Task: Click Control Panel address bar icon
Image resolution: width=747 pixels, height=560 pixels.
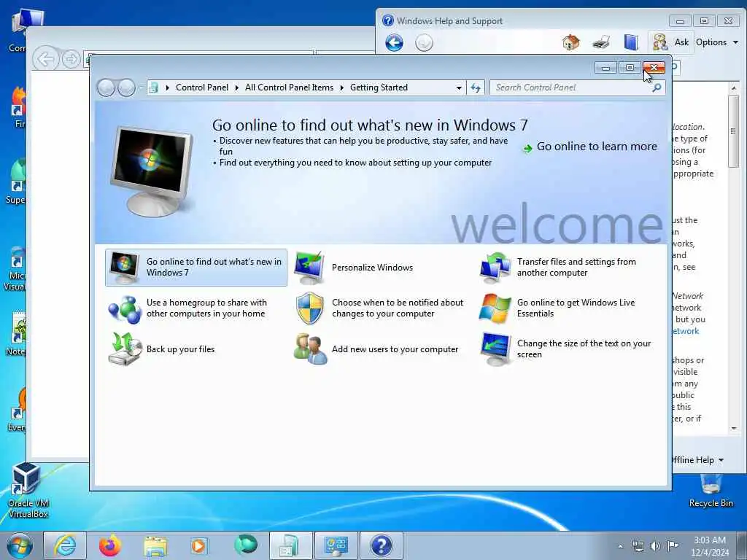Action: (153, 87)
